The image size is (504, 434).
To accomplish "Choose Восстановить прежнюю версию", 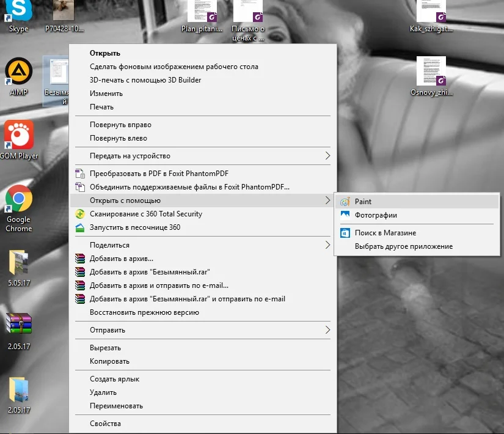I will 203,313.
